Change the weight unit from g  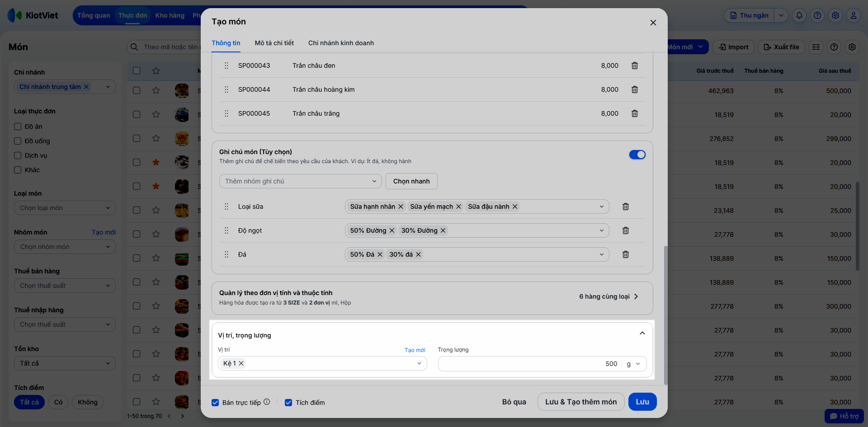(633, 364)
